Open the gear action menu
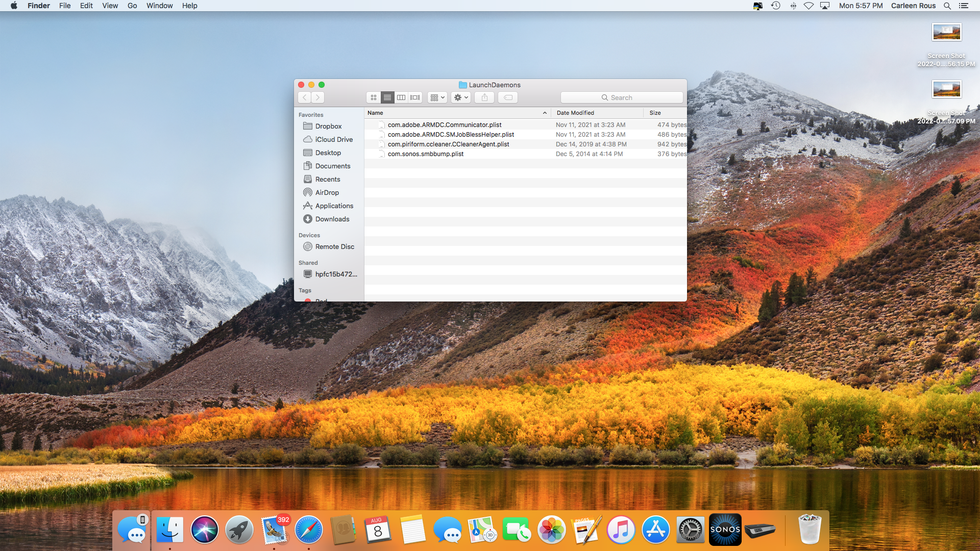This screenshot has height=551, width=980. [x=460, y=97]
